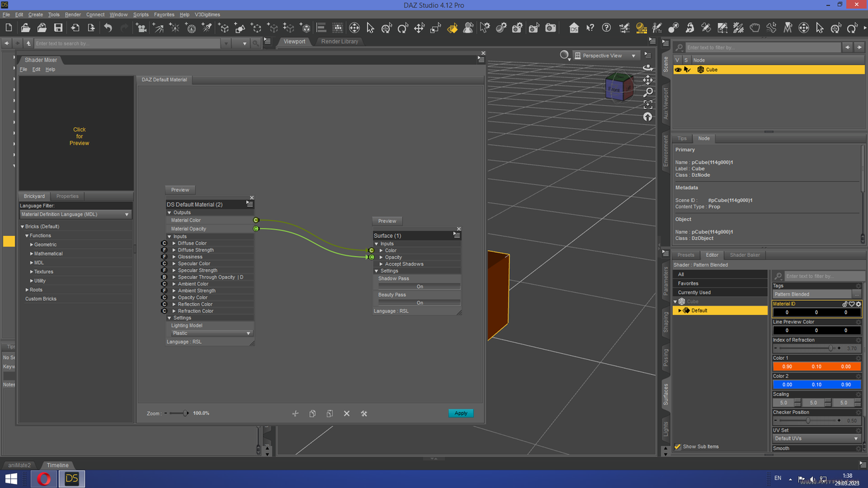868x488 pixels.
Task: Open Lighting Model Plastic dropdown
Action: (211, 333)
